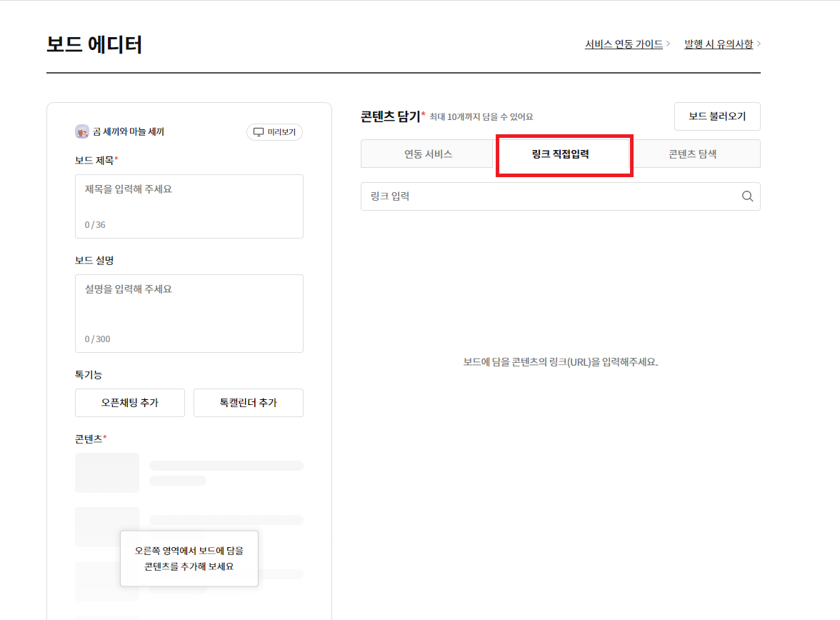Viewport: 840px width, 620px height.
Task: Switch to the 연동 서비스 tab
Action: pos(427,154)
